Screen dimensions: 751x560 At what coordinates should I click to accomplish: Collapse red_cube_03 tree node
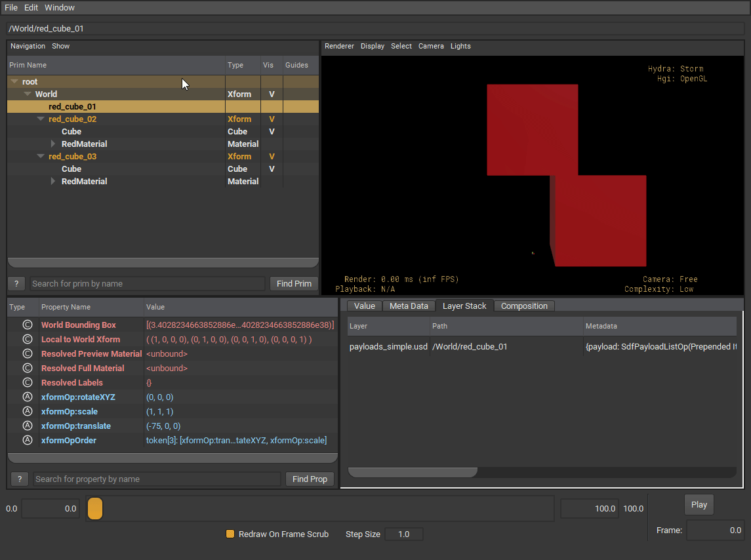tap(41, 156)
